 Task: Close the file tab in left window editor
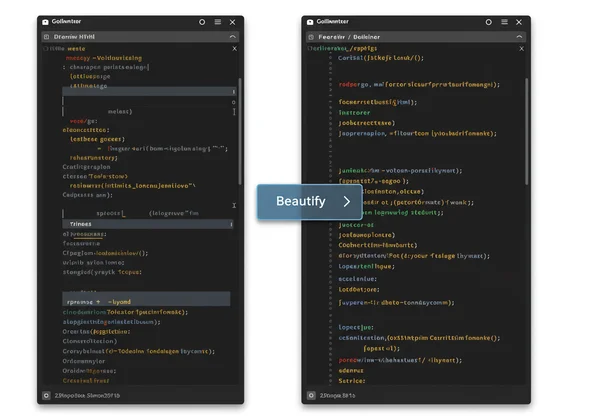[235, 49]
